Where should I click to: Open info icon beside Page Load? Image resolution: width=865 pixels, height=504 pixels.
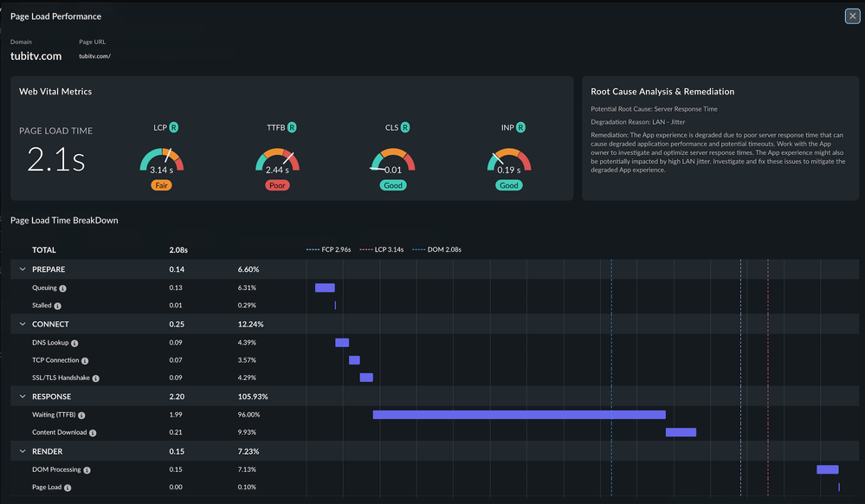tap(68, 488)
